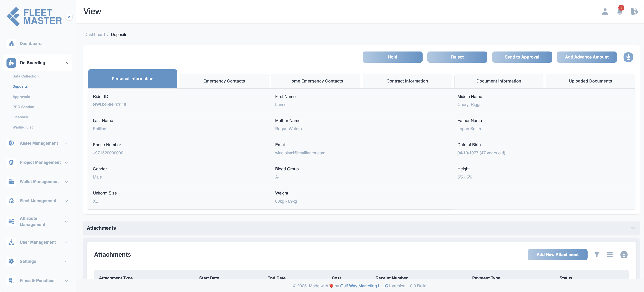This screenshot has height=292, width=644.
Task: Click the Hold button
Action: tap(392, 57)
